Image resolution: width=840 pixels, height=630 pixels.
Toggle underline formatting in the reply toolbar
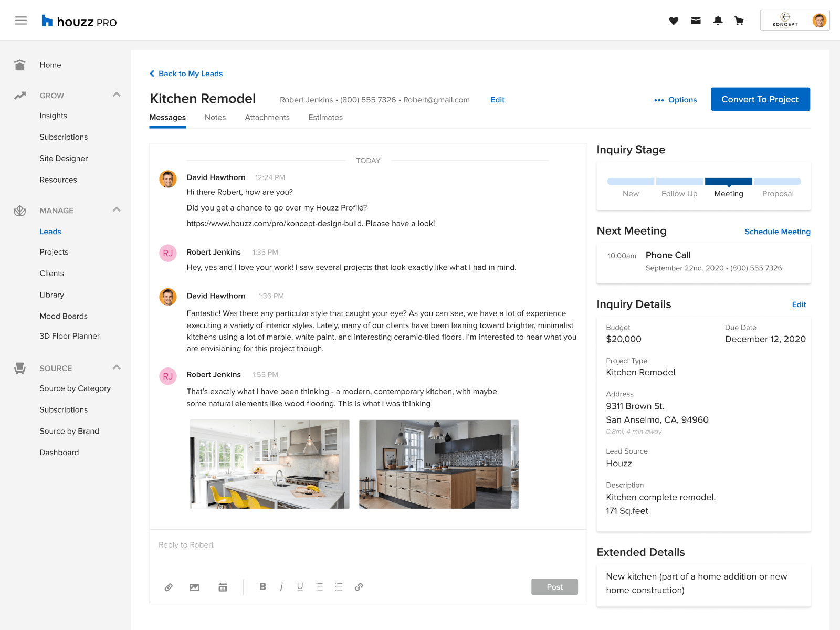pyautogui.click(x=300, y=587)
